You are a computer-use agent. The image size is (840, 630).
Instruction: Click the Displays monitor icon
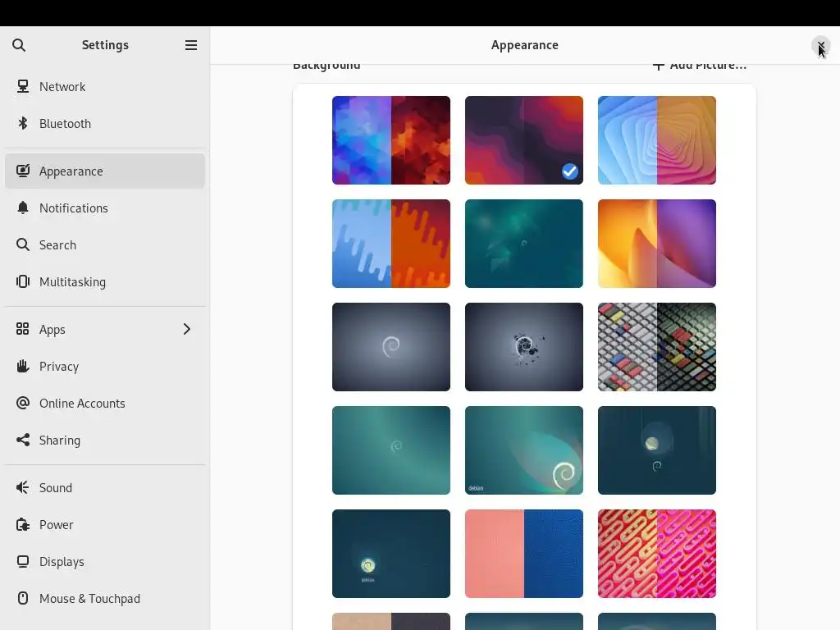point(22,561)
